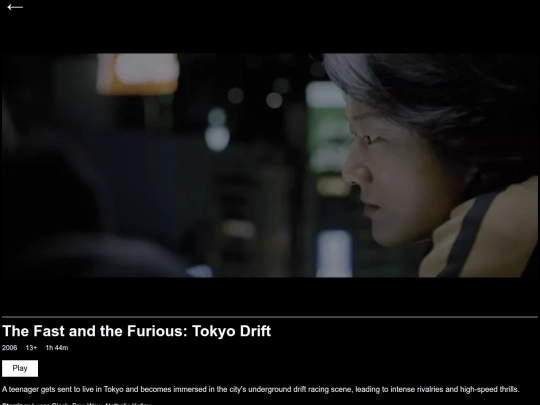
Task: Go back using the left arrow icon
Action: tap(15, 7)
